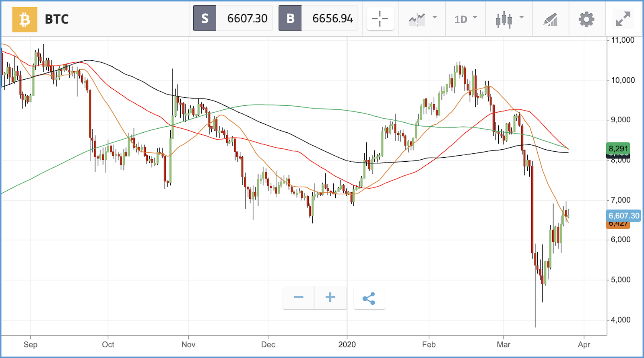Screen dimensions: 644x358
Task: Zoom out with the minus button
Action: point(298,298)
